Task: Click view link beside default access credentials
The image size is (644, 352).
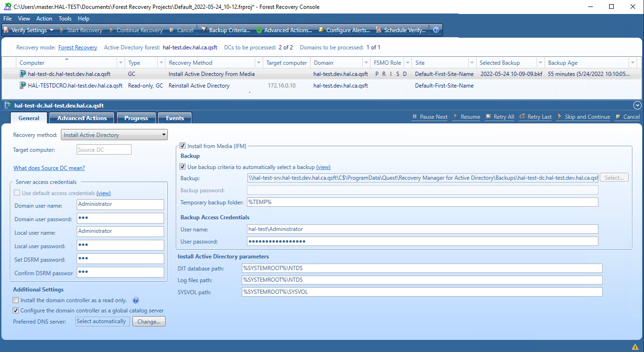Action: coord(104,193)
